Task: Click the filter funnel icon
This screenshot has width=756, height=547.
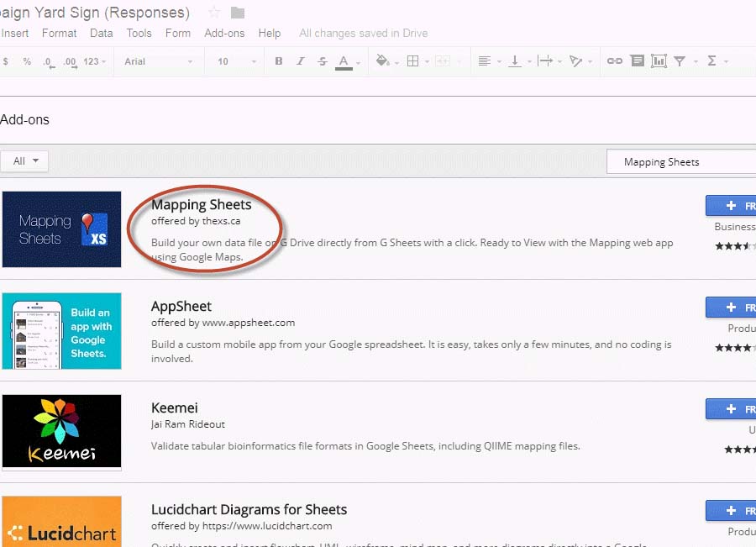Action: [x=680, y=61]
